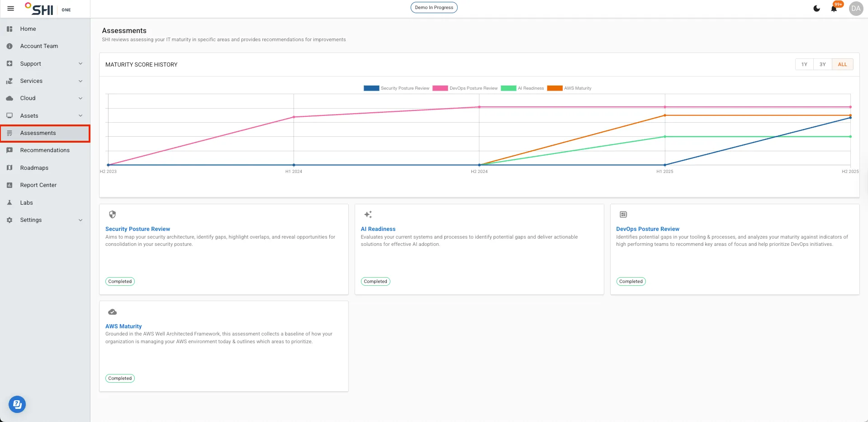The width and height of the screenshot is (868, 422).
Task: Click the DevOps Posture Review card icon
Action: (x=623, y=215)
